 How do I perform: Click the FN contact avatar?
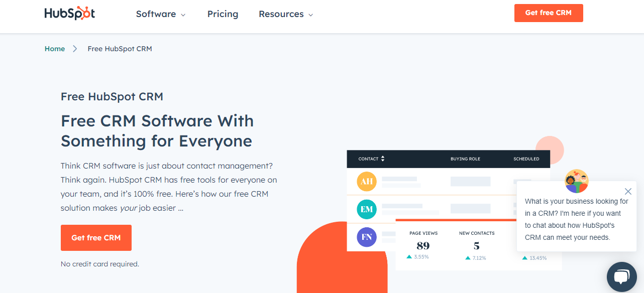click(366, 236)
